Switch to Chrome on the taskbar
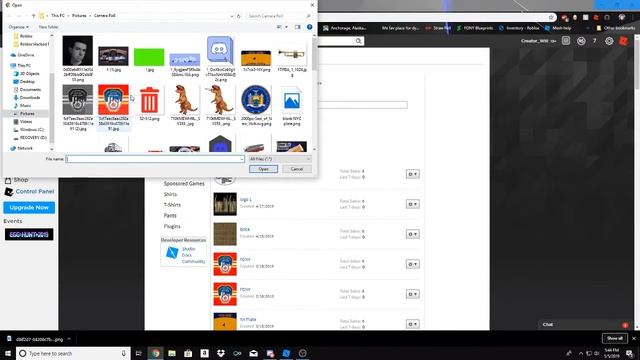640x360 pixels. coord(156,353)
